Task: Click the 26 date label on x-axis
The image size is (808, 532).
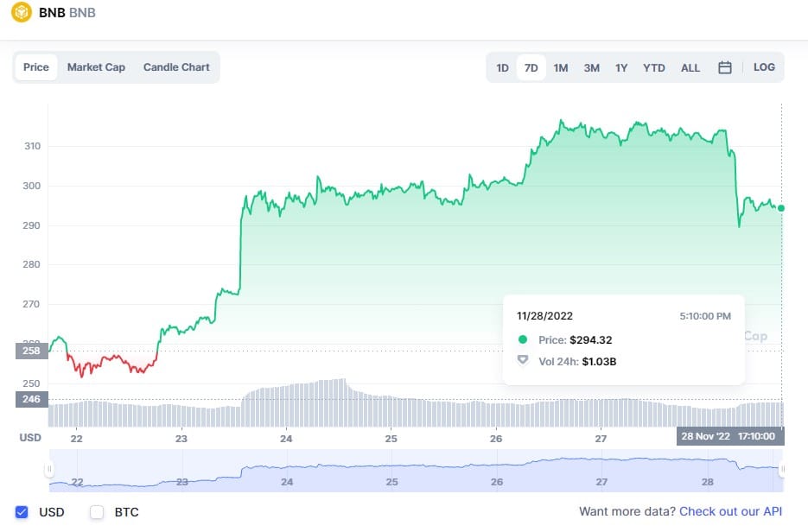Action: coord(496,439)
